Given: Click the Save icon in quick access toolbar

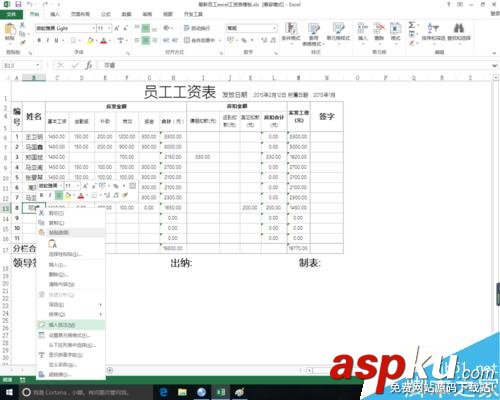Looking at the screenshot, I should (18, 4).
